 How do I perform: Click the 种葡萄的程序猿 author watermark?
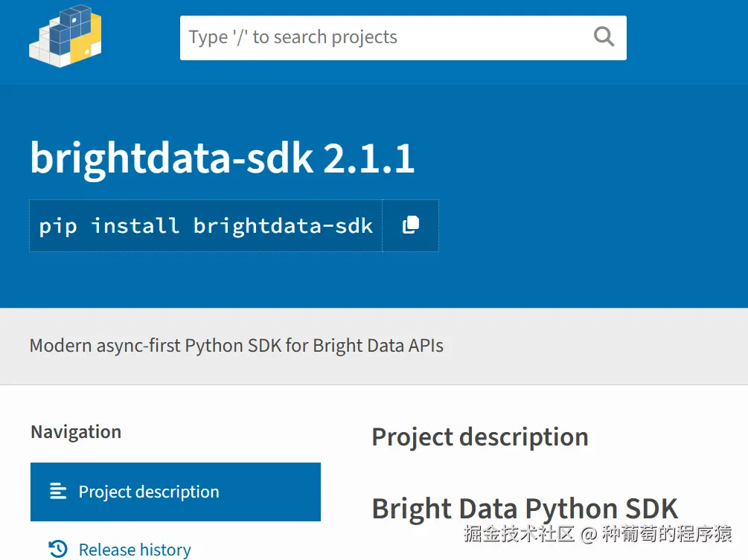668,534
